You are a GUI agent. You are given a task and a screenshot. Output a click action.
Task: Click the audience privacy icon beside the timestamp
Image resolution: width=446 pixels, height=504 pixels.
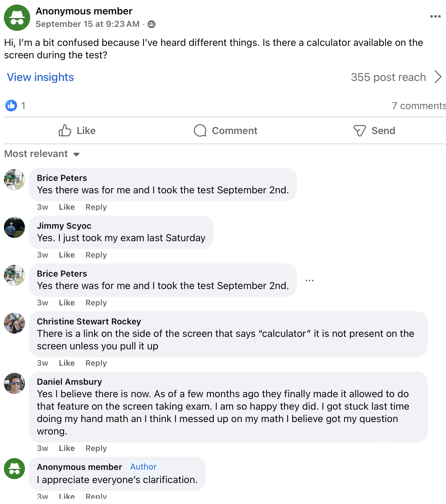point(152,24)
